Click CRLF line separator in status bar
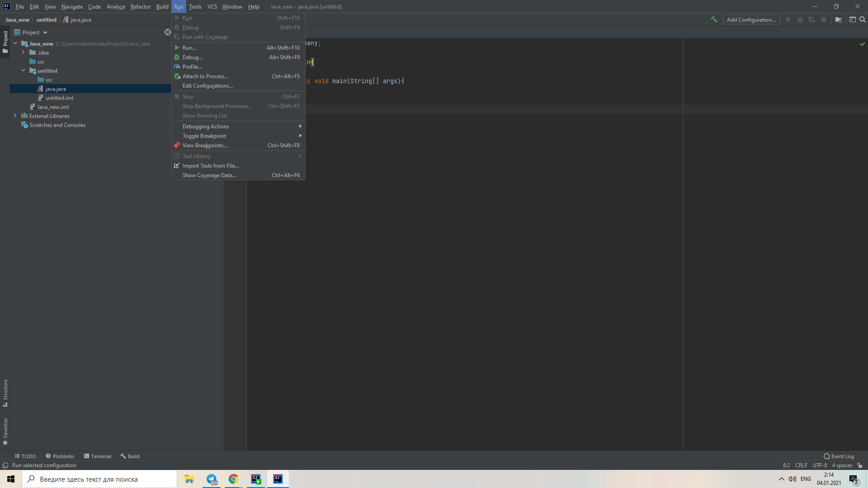Screen dimensions: 868x488 point(801,465)
